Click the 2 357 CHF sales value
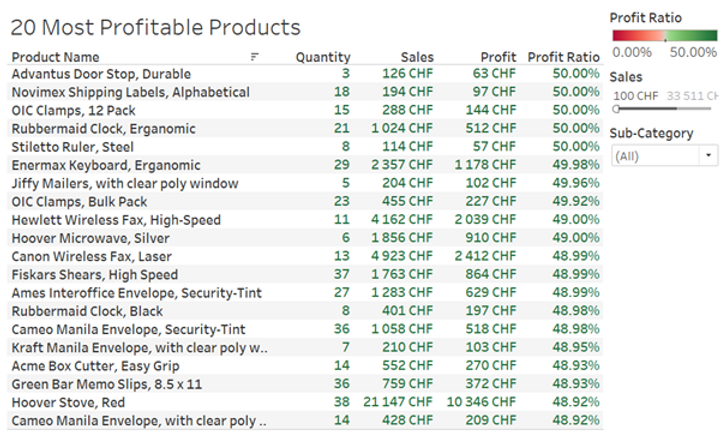 coord(402,164)
